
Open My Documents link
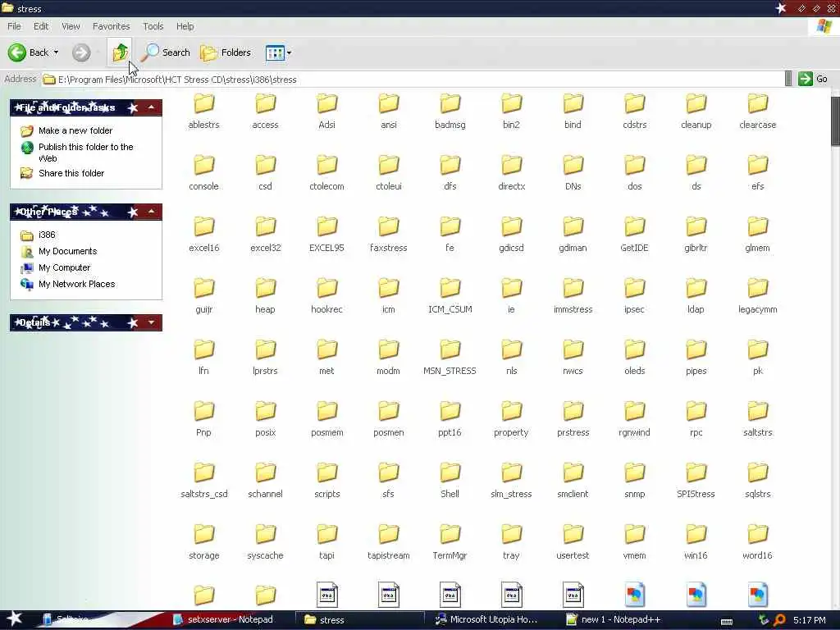click(67, 251)
